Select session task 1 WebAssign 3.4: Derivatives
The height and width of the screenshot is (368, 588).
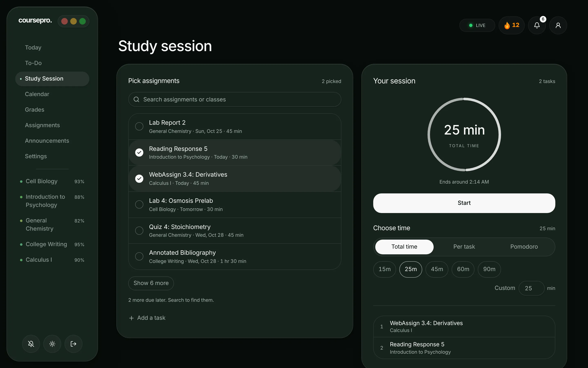click(464, 327)
